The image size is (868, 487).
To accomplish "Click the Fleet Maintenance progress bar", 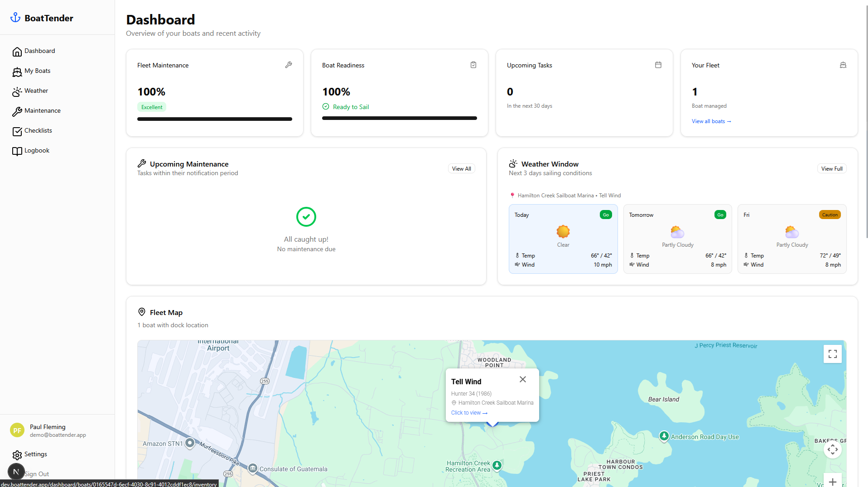I will pyautogui.click(x=214, y=119).
